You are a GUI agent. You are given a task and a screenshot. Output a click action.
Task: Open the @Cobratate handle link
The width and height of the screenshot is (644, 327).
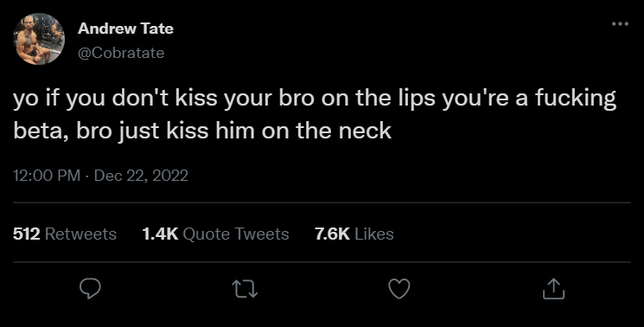pos(121,53)
